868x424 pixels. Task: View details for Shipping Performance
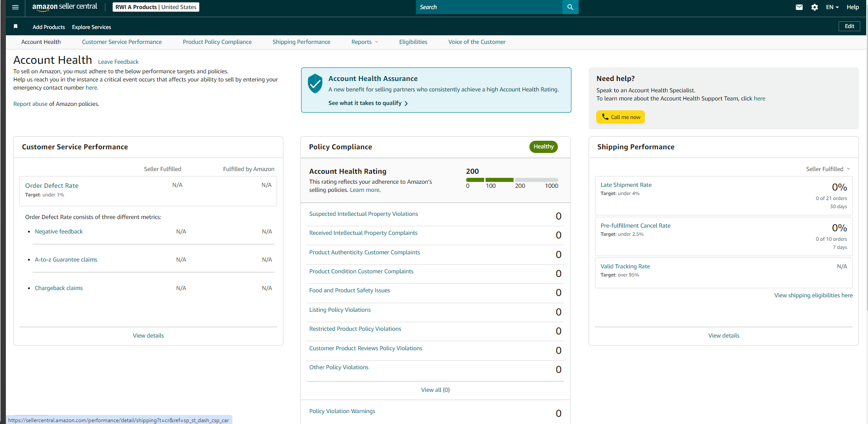(x=724, y=336)
